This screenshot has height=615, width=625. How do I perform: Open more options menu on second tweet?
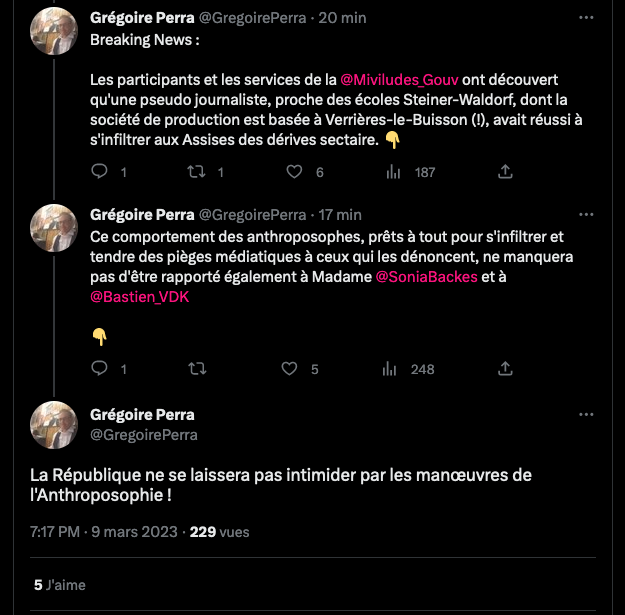(586, 215)
